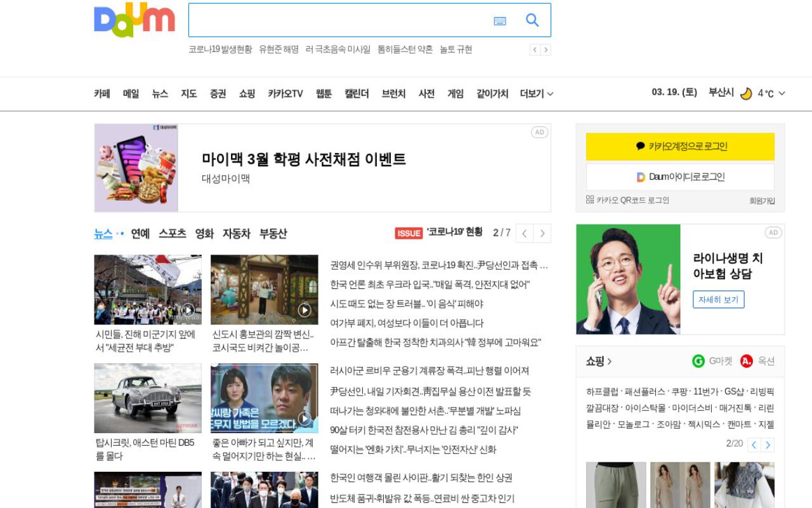The width and height of the screenshot is (812, 508).
Task: Play video on the protest thumbnail
Action: coord(188,310)
